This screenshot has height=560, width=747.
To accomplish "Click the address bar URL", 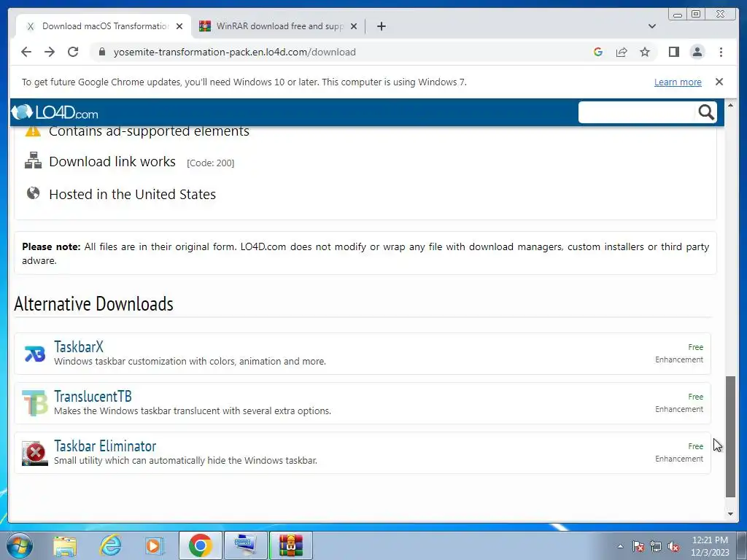I will [x=234, y=52].
